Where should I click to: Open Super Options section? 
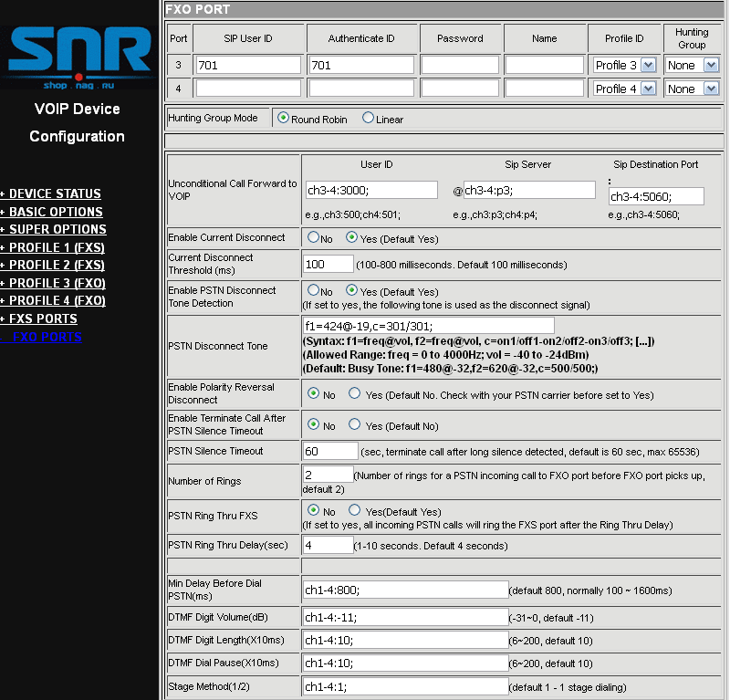point(57,229)
